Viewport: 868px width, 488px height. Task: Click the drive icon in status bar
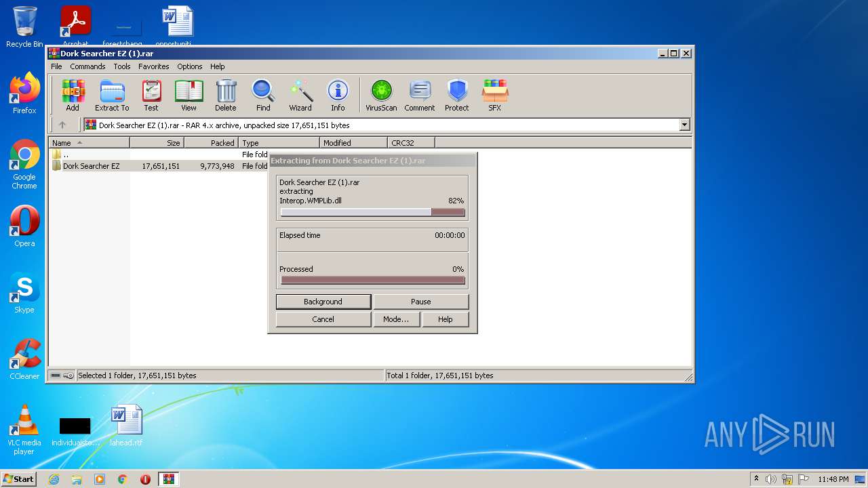56,375
